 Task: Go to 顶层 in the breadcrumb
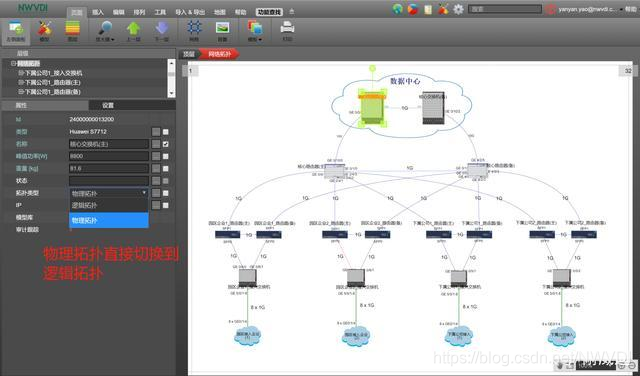(189, 54)
